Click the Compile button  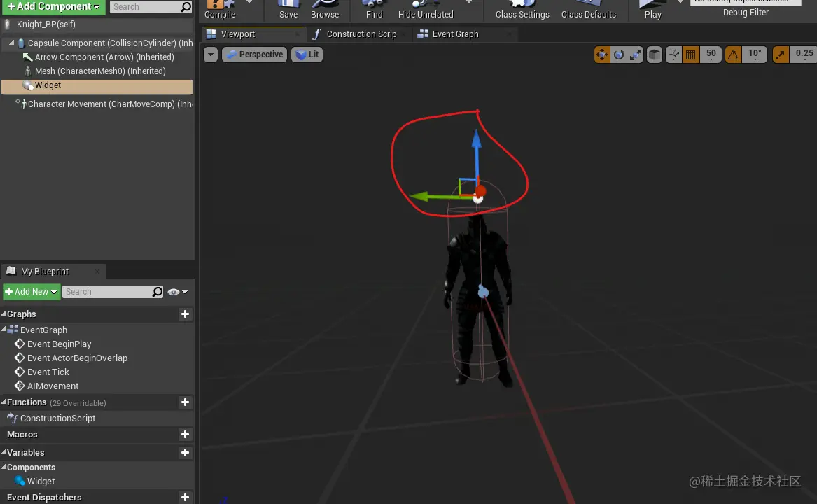pyautogui.click(x=220, y=10)
